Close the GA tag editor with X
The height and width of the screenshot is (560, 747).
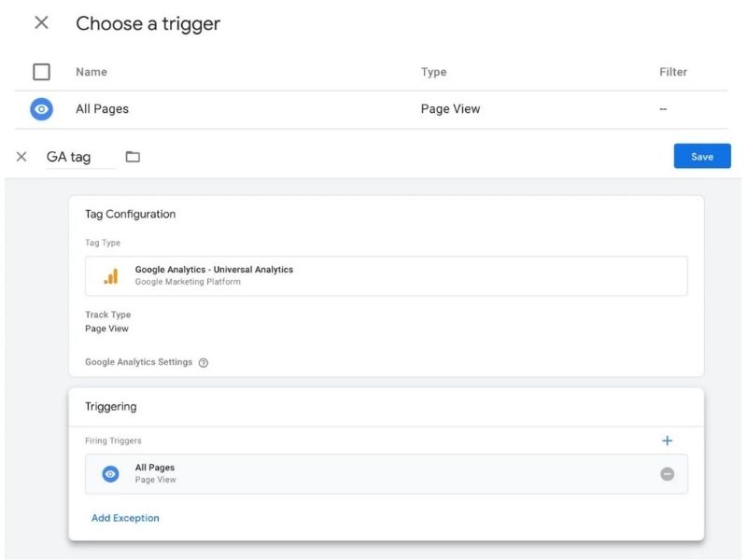tap(21, 157)
